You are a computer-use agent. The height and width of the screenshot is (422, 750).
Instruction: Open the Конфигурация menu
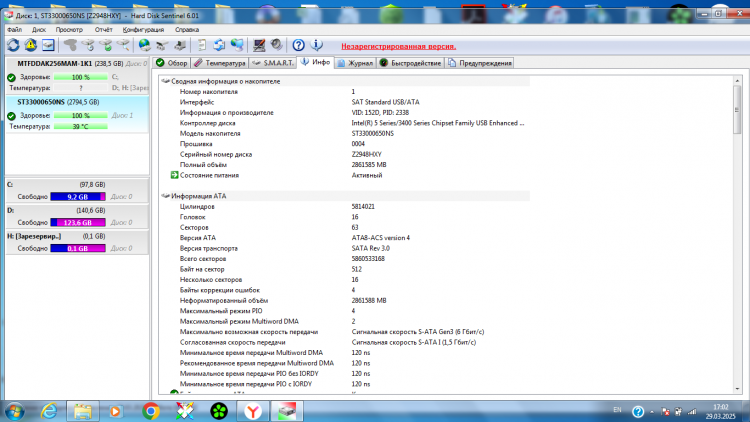pyautogui.click(x=143, y=30)
